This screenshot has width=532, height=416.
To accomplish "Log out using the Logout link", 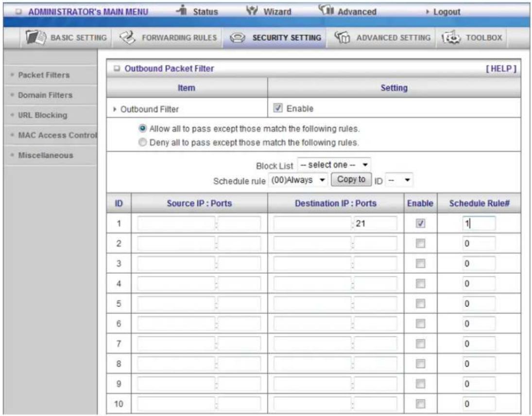I will 446,12.
